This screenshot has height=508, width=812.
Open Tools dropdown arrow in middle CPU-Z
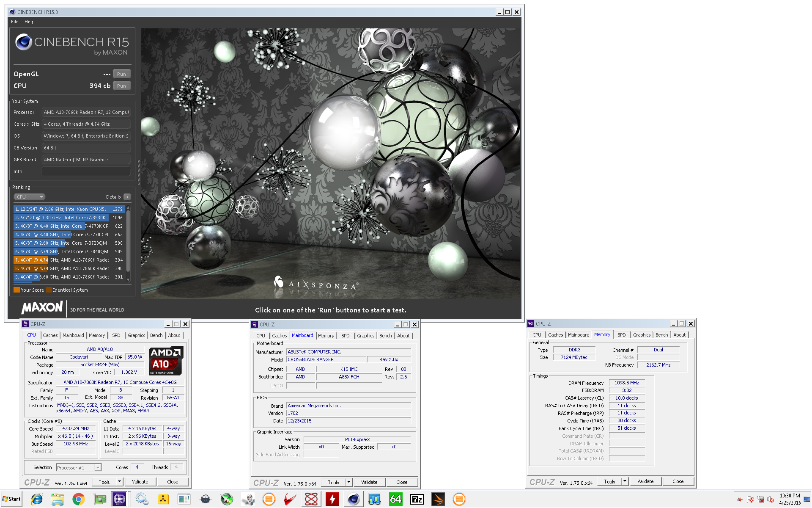pyautogui.click(x=348, y=482)
